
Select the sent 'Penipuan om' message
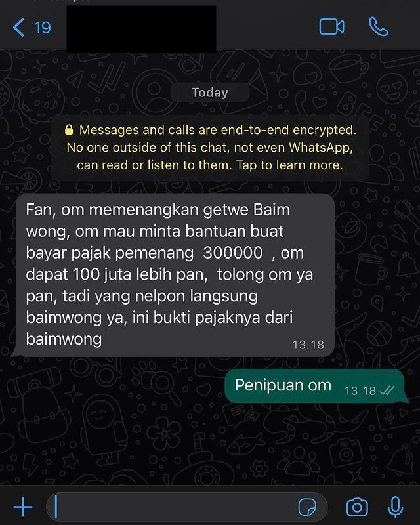coord(316,386)
